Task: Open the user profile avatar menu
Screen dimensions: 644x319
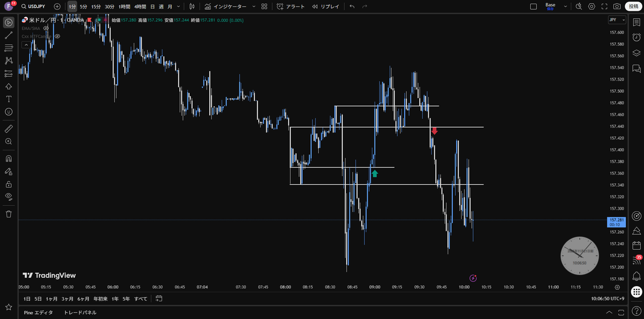Action: tap(9, 6)
